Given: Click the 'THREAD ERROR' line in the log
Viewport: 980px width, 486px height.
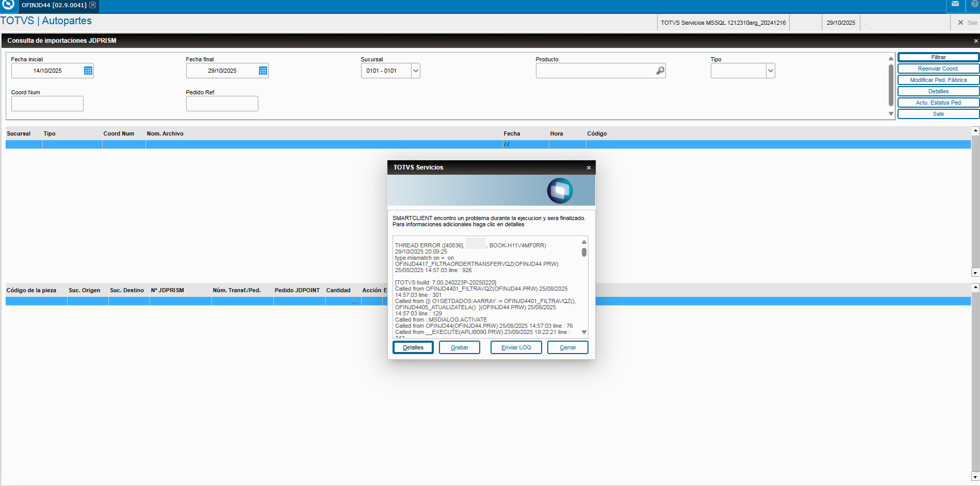Looking at the screenshot, I should click(470, 245).
